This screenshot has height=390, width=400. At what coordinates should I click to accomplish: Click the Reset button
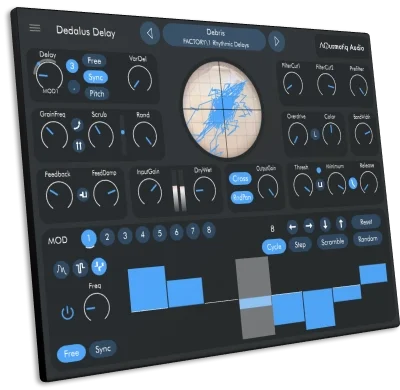[366, 222]
